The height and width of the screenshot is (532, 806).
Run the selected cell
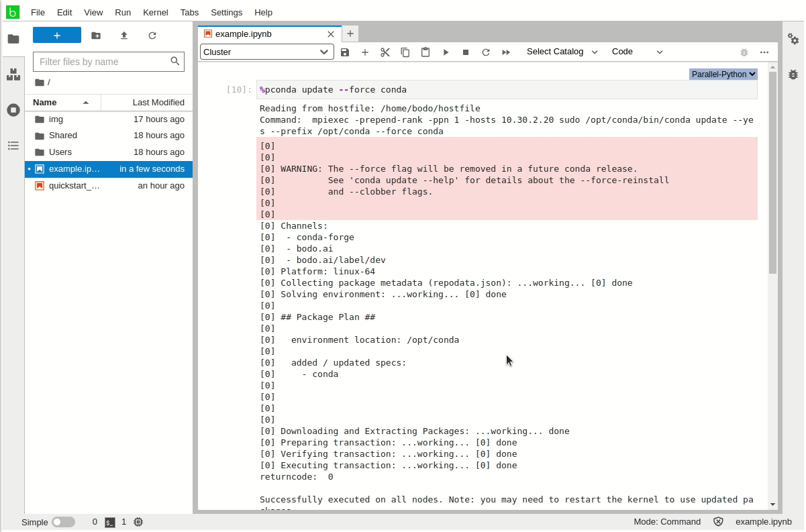(446, 52)
